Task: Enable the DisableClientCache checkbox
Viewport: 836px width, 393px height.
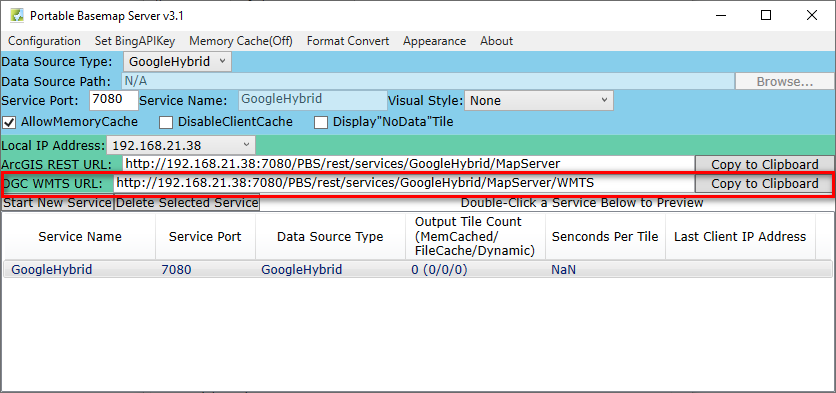Action: pos(166,123)
